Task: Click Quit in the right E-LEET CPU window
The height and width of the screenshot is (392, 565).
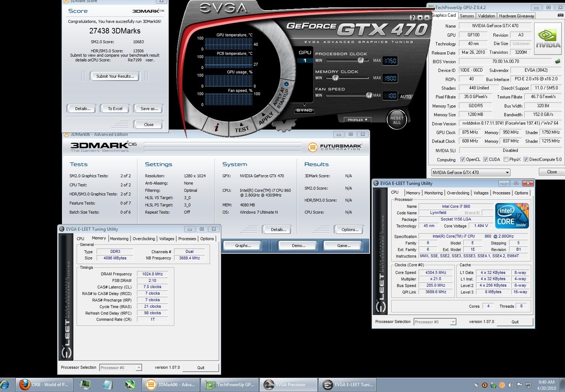Action: click(515, 322)
